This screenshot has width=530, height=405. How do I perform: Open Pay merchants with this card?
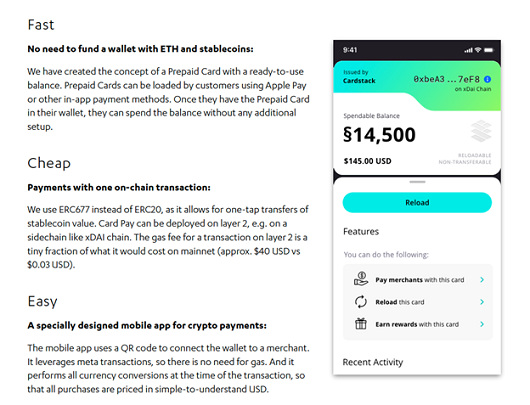click(419, 280)
